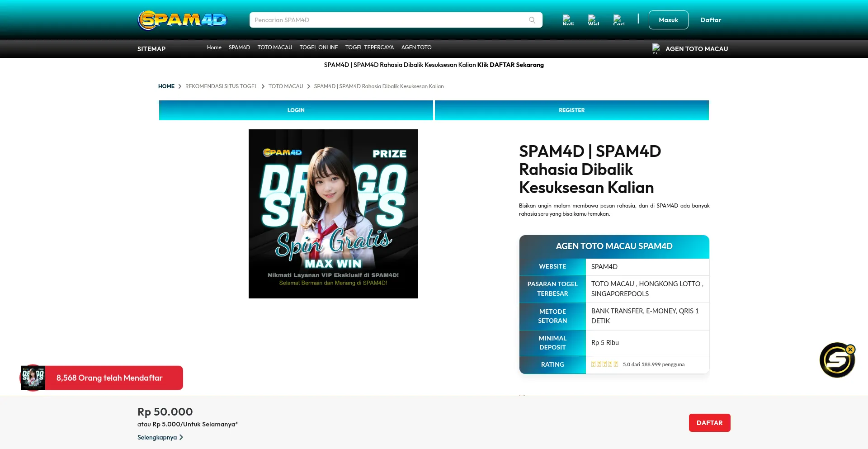Expand details with the Selengkapnya chevron
Image resolution: width=868 pixels, height=449 pixels.
coord(181,437)
